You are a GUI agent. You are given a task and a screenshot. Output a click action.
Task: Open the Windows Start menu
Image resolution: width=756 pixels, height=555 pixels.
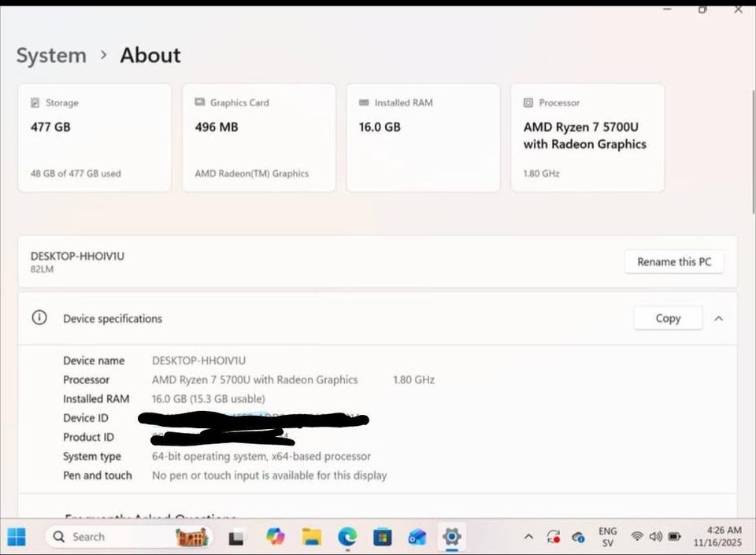(17, 537)
